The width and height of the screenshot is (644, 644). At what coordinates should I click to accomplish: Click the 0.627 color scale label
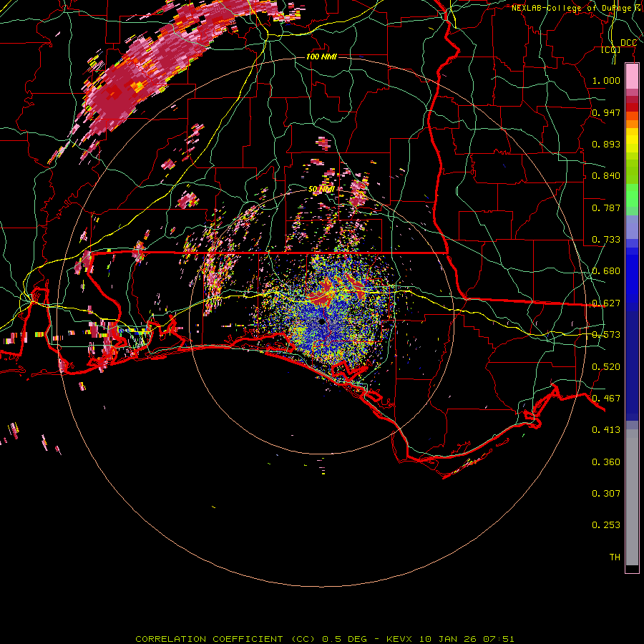(606, 303)
